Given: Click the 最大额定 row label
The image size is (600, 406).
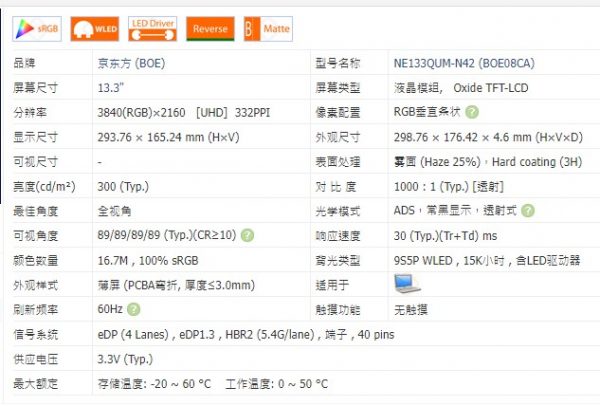Looking at the screenshot, I should click(x=36, y=383).
